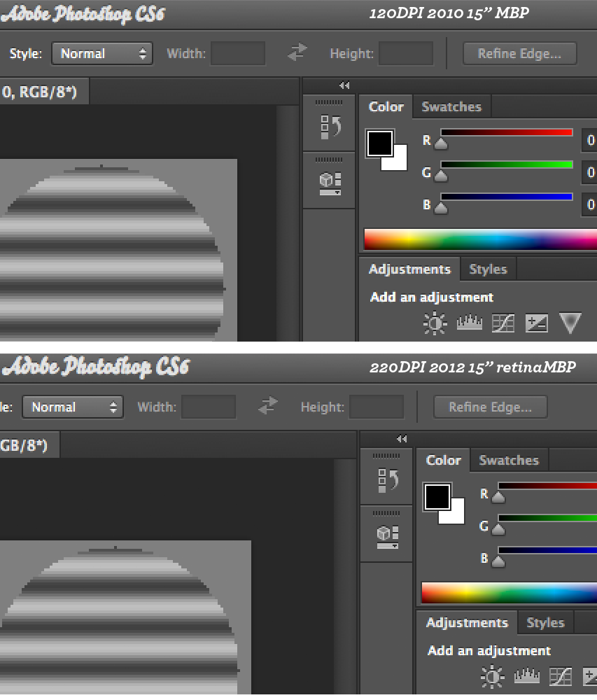Click Refine Edge button in the 220DPI screenshot
This screenshot has height=700, width=597.
[491, 407]
